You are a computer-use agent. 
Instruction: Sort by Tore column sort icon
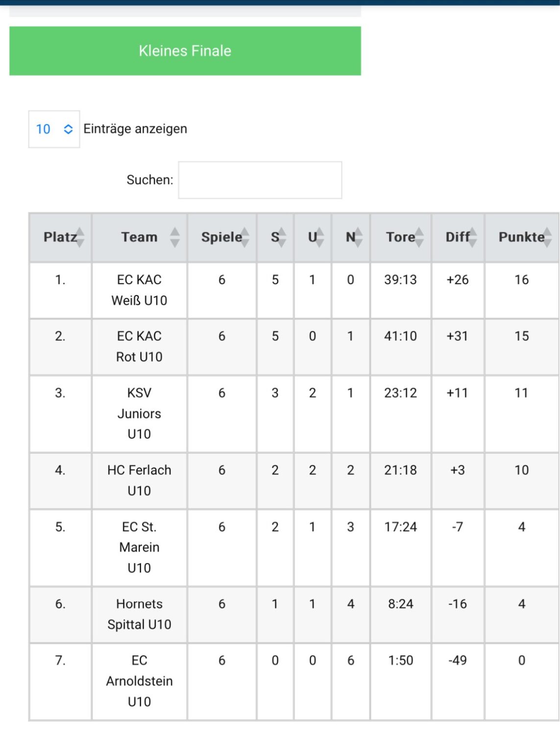(419, 238)
